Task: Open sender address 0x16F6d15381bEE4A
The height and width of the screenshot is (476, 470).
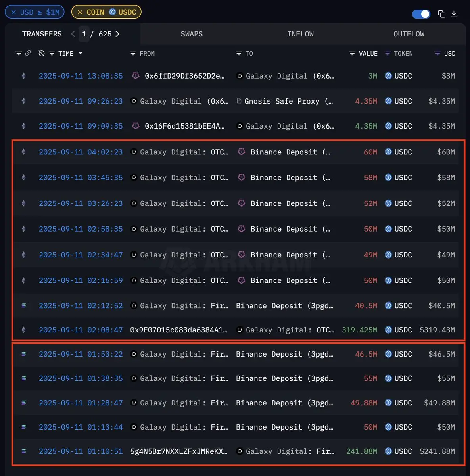Action: pos(185,126)
